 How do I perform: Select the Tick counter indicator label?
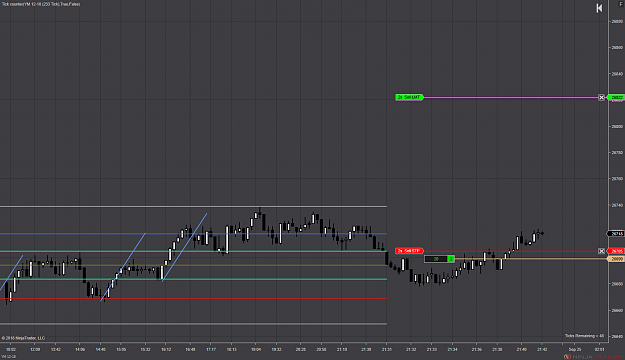[41, 4]
